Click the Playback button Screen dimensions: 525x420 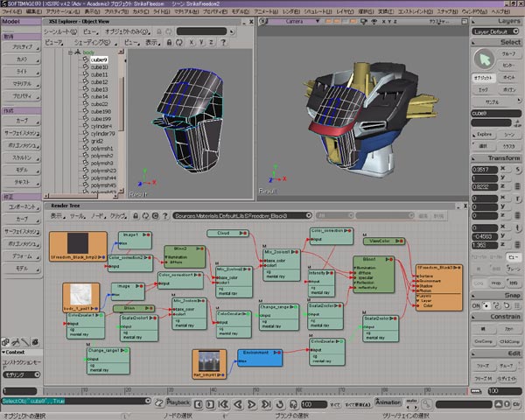coord(178,402)
